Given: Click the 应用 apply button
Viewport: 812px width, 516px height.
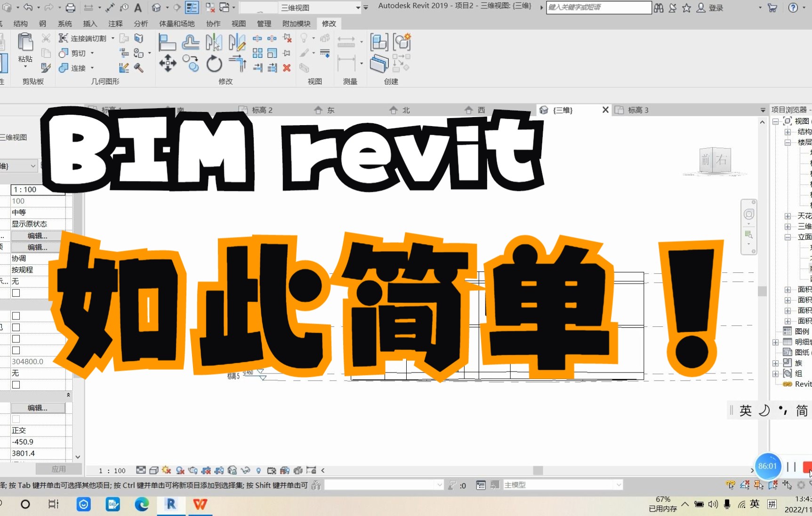Looking at the screenshot, I should click(x=59, y=469).
